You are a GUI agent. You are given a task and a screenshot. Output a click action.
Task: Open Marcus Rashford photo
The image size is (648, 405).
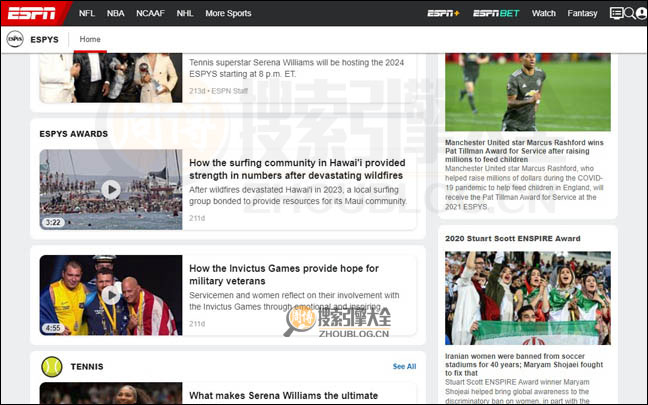[528, 92]
